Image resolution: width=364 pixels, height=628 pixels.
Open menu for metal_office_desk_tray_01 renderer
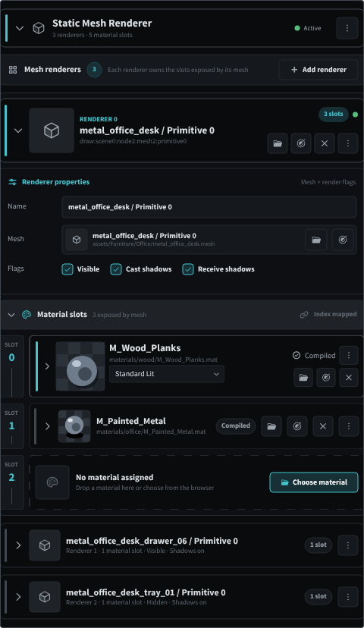click(348, 597)
